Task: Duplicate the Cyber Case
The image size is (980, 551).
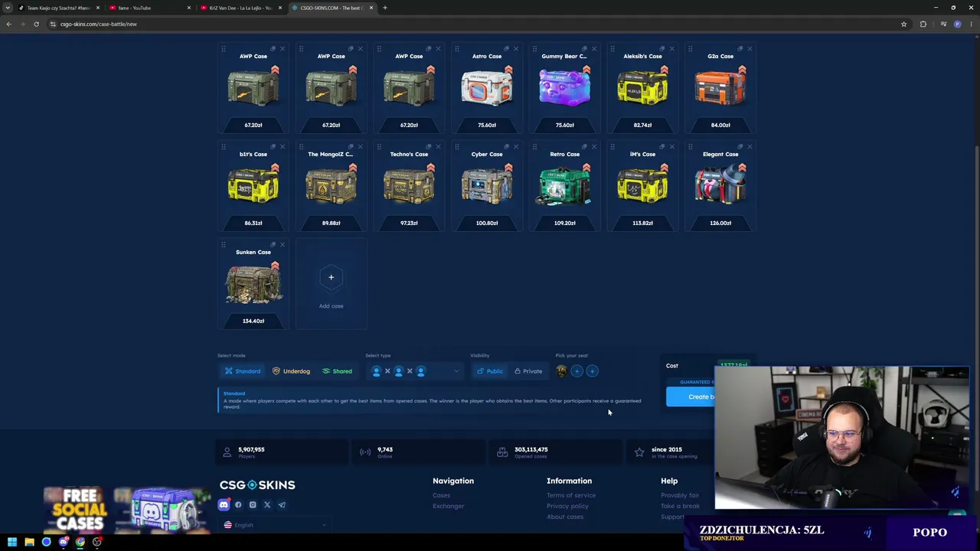Action: click(x=506, y=147)
